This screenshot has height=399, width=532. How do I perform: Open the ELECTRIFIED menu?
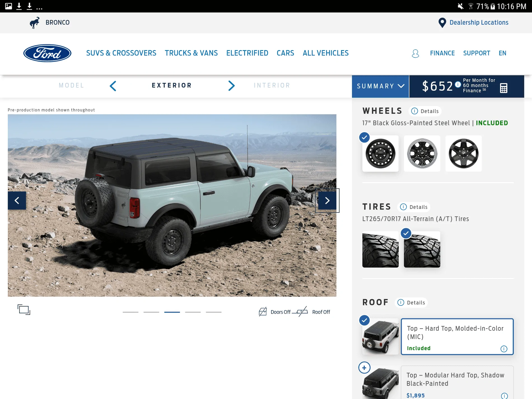[x=247, y=53]
